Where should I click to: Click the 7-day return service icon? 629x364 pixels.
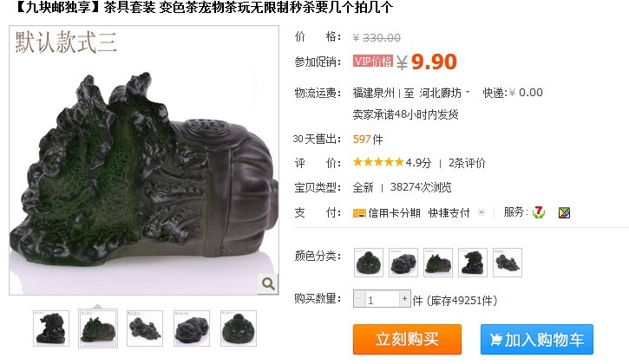pyautogui.click(x=539, y=212)
